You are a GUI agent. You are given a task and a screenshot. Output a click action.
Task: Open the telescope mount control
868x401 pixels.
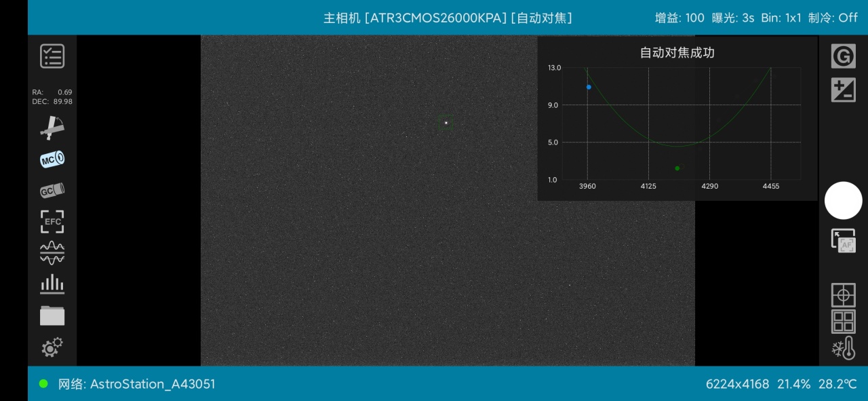(52, 128)
